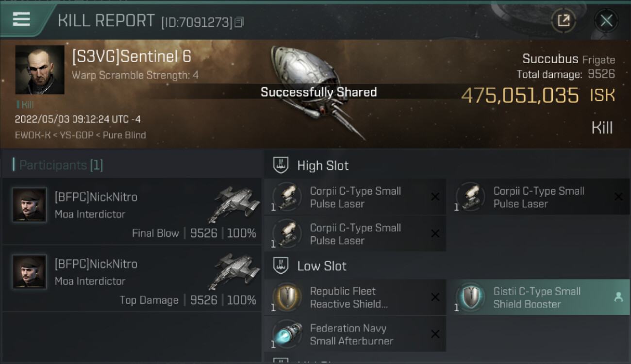
Task: View Sentinel 6 pilot portrait
Action: (x=40, y=70)
